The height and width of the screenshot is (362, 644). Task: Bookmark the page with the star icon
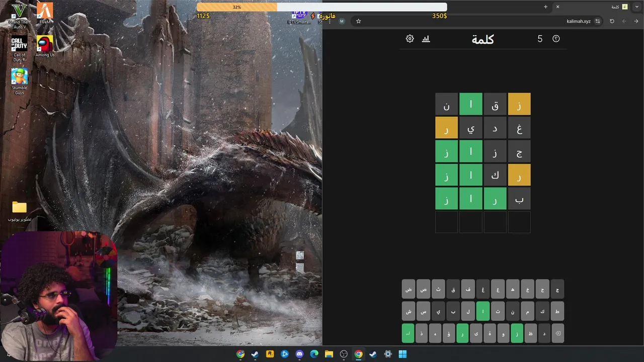358,21
